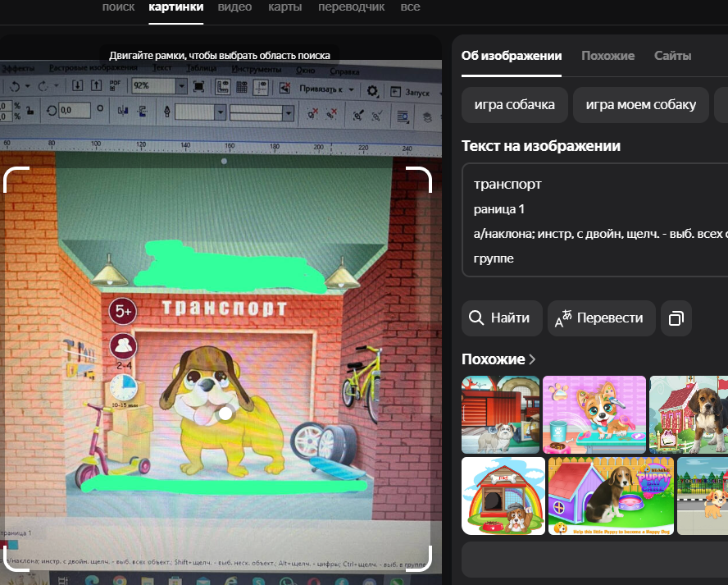Open the Сайты tab
Viewport: 728px width, 585px height.
[673, 56]
